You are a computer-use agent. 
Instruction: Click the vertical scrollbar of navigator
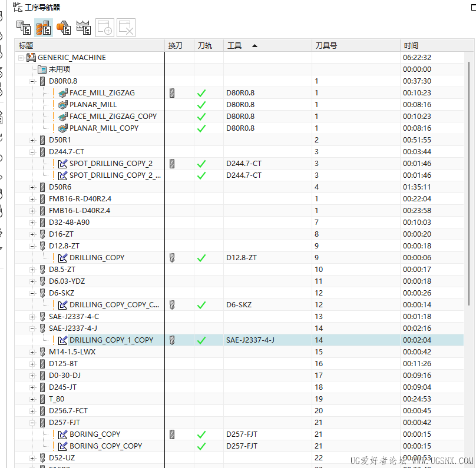tap(470, 177)
